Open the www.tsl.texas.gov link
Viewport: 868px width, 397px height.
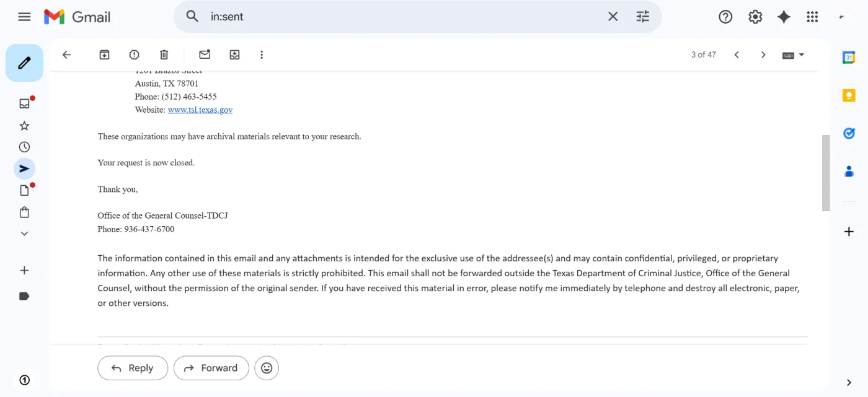click(x=200, y=109)
